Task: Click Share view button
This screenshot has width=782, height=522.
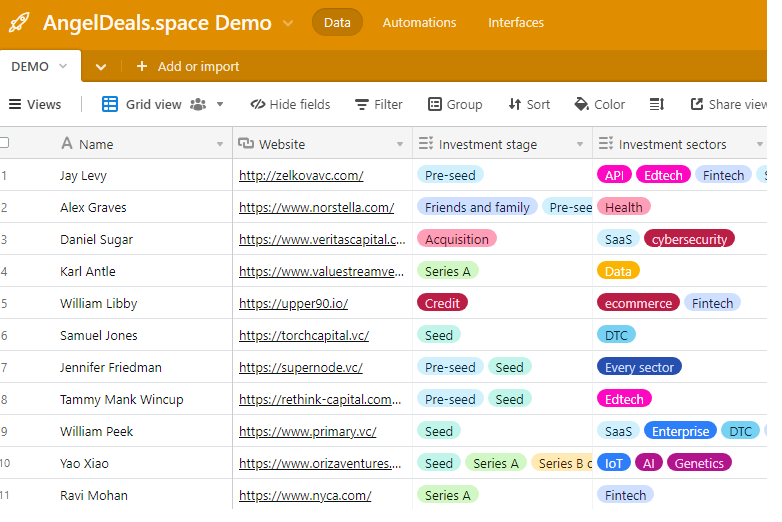Action: pos(729,104)
